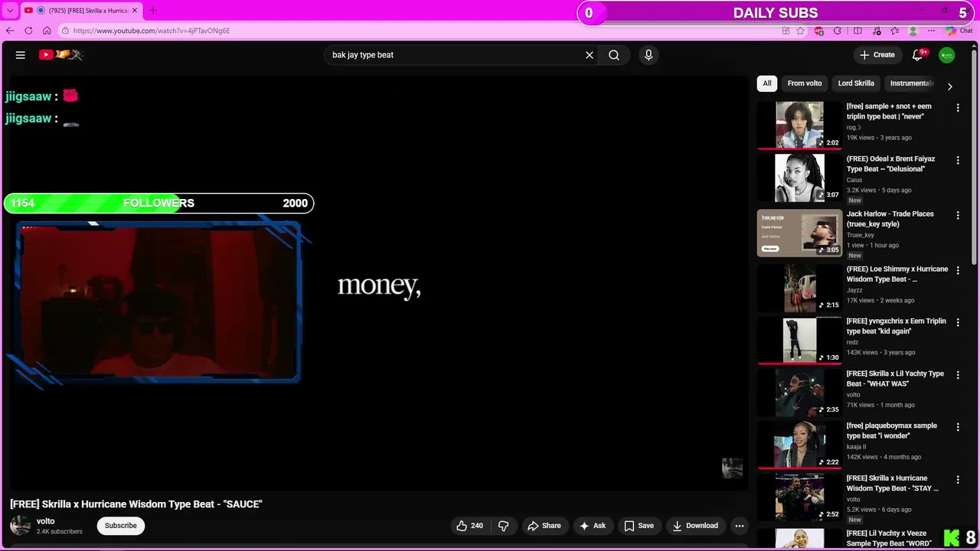Image resolution: width=980 pixels, height=551 pixels.
Task: Open Skrilla x Lil Yachty 'WHAT WAS' title
Action: click(895, 379)
